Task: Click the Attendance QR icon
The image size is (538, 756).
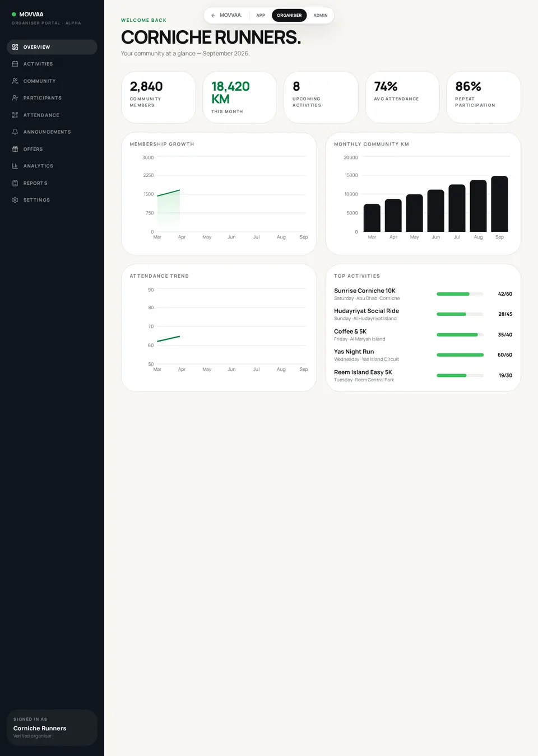Action: pos(15,115)
